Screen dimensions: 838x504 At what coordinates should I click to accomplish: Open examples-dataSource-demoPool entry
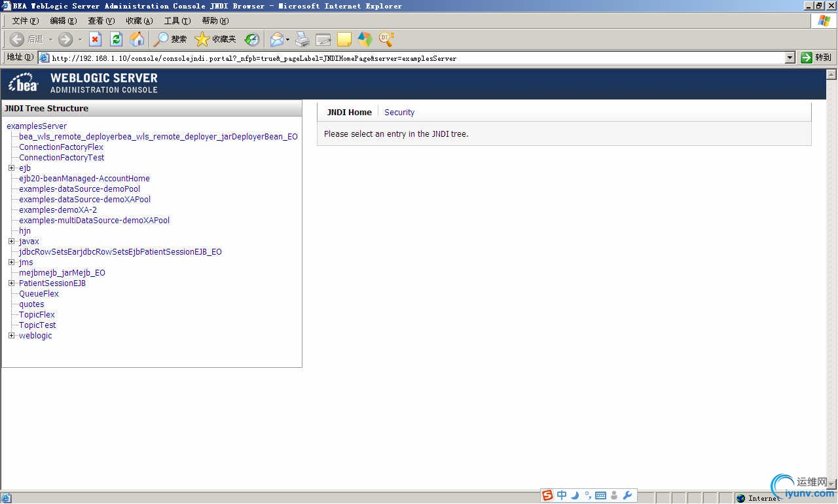[79, 189]
